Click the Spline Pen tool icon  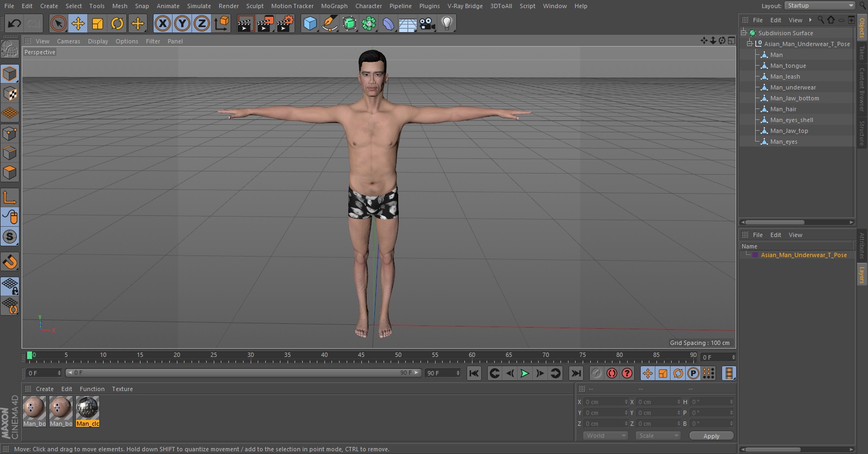(x=329, y=23)
